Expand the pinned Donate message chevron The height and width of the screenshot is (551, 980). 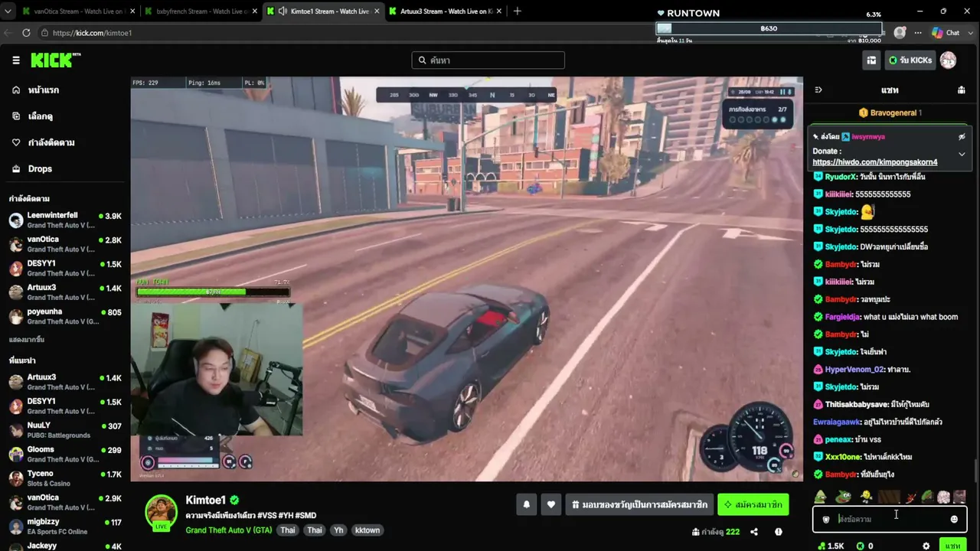pyautogui.click(x=962, y=154)
